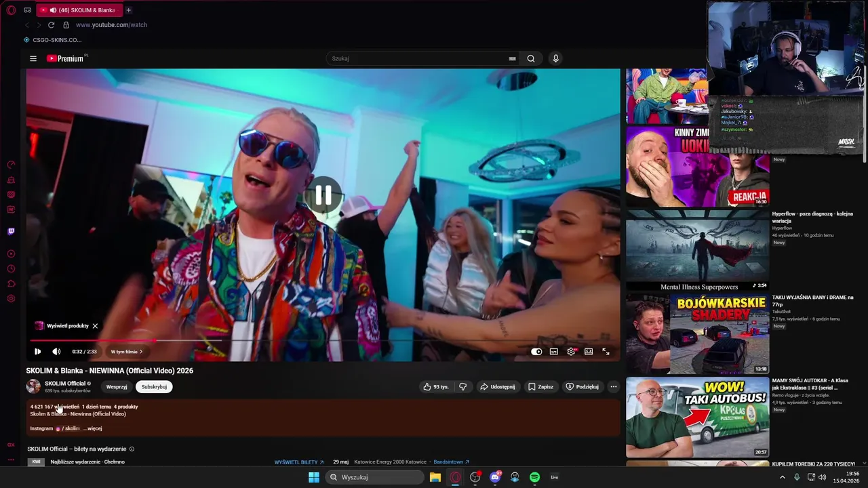
Task: Open Bandsintown link
Action: pyautogui.click(x=452, y=462)
